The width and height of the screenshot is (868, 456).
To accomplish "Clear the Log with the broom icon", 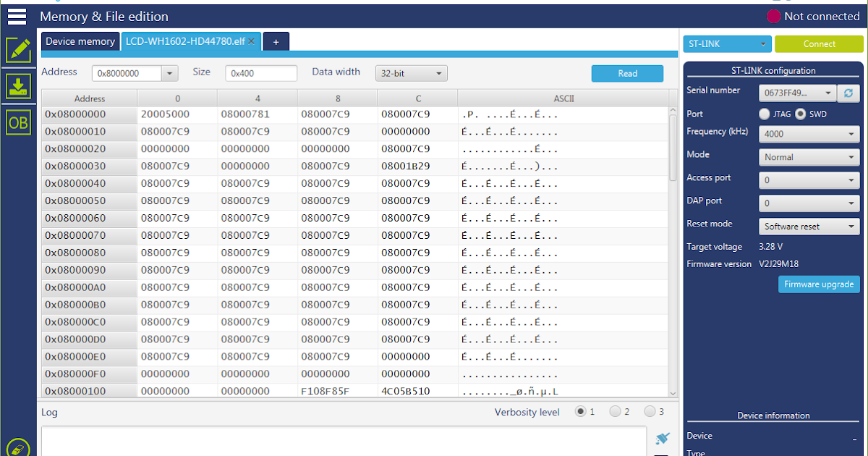I will [x=662, y=439].
